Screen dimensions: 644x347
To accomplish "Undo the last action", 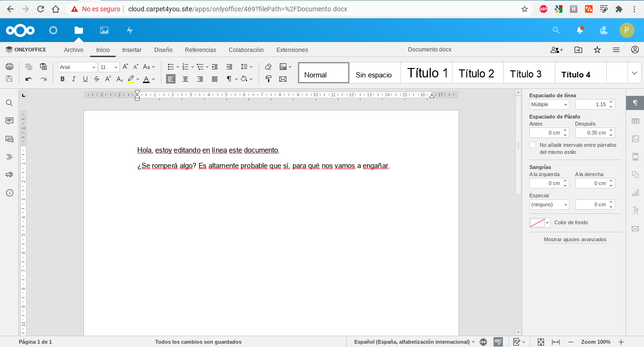I will [x=29, y=79].
